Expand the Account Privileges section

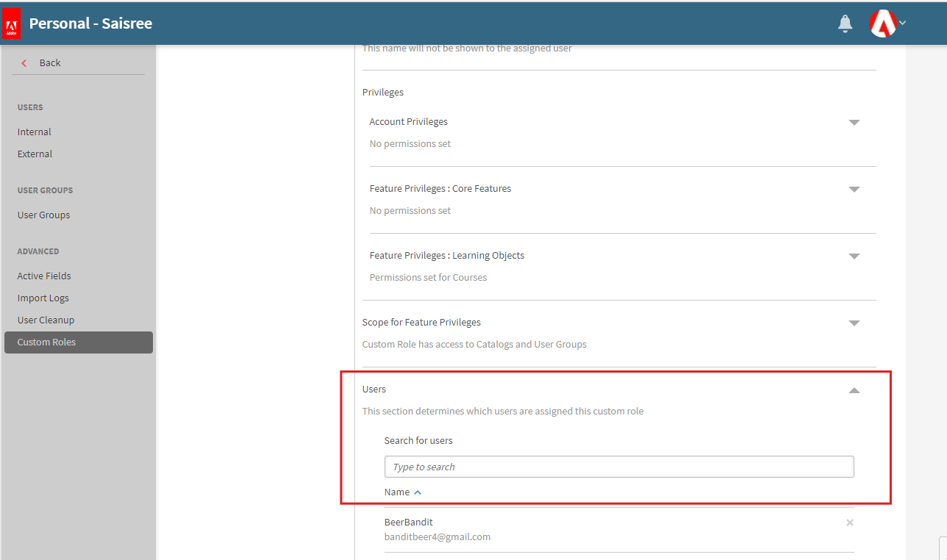pyautogui.click(x=854, y=123)
